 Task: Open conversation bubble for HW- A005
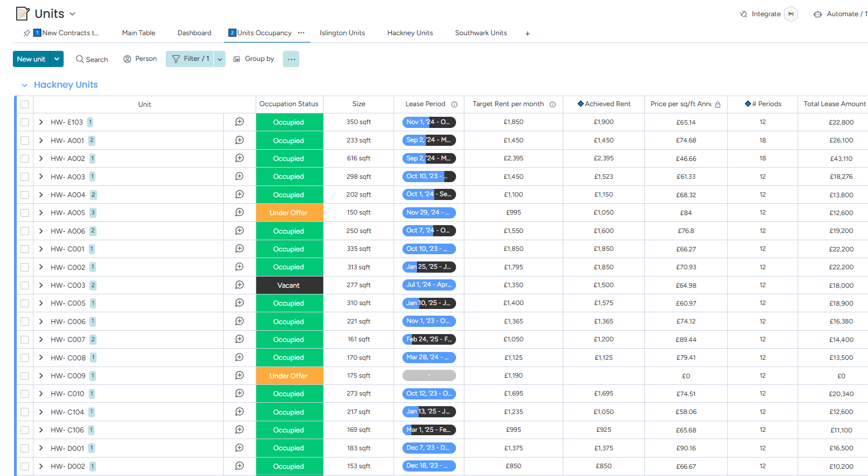[x=239, y=212]
